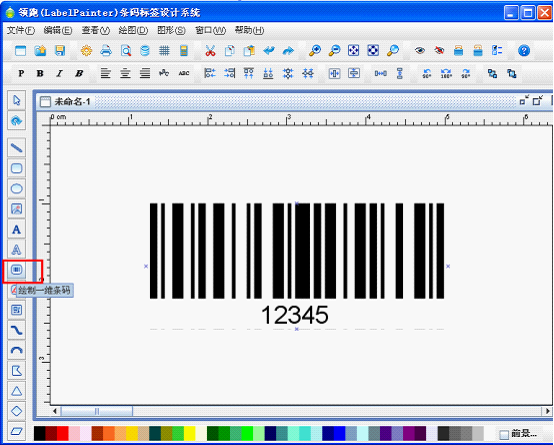Open the 文件(F) menu

pos(21,30)
